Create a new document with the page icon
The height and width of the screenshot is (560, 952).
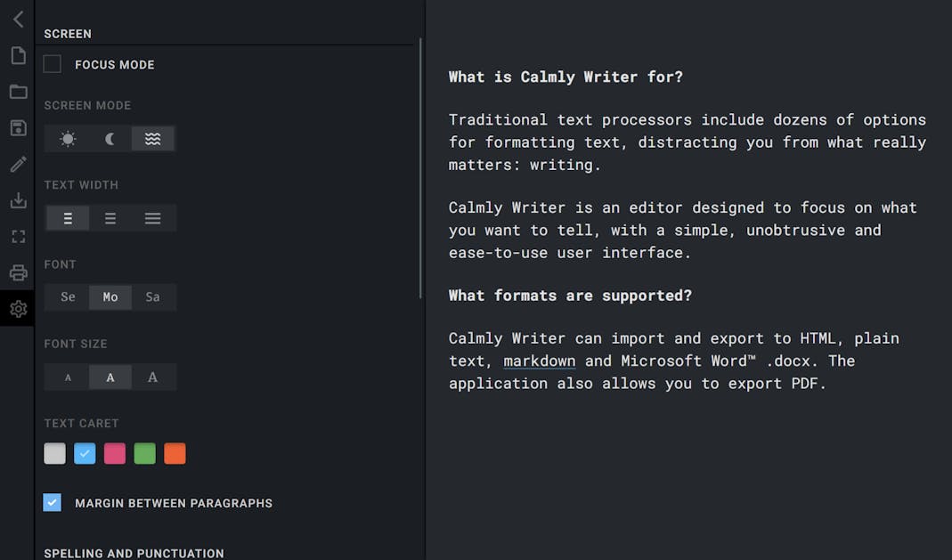pyautogui.click(x=18, y=55)
